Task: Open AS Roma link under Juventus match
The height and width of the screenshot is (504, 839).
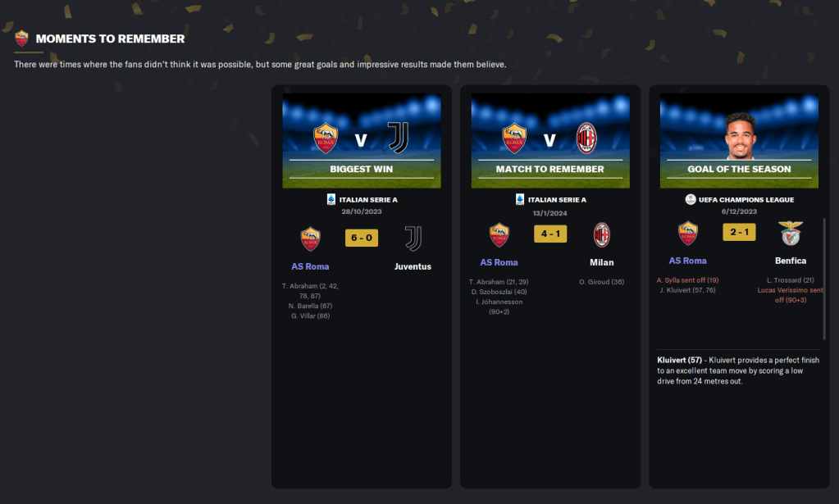Action: (x=310, y=266)
